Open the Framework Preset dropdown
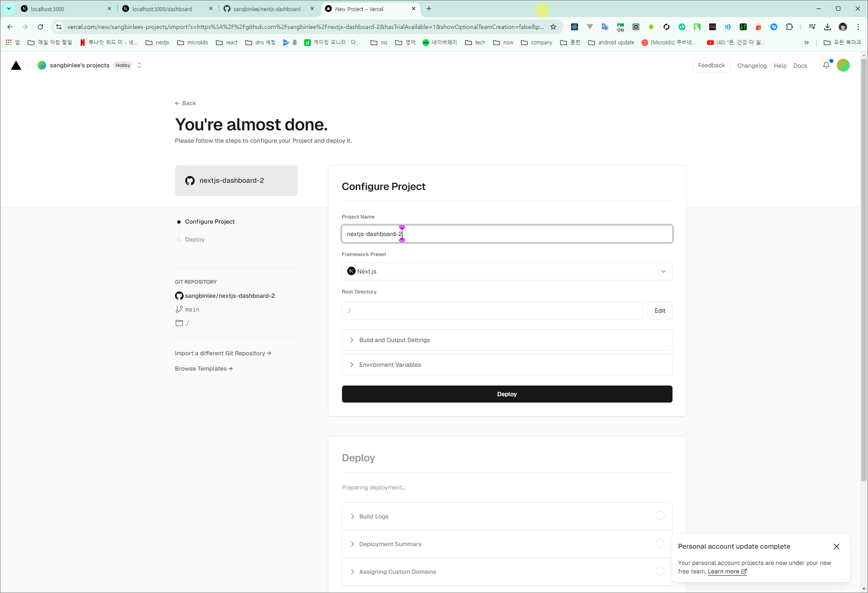This screenshot has height=593, width=868. tap(506, 271)
